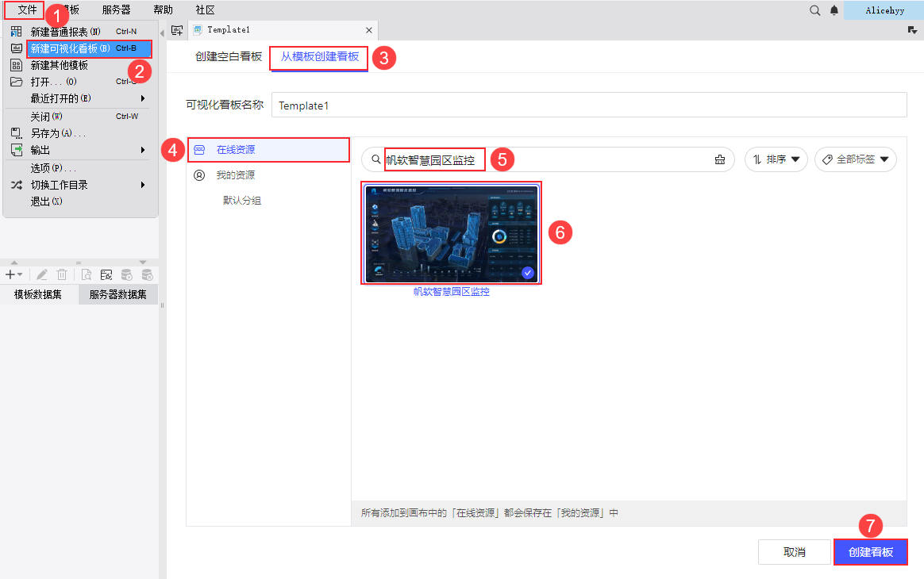
Task: Click the 新建可视化看板 dashboard icon
Action: [17, 48]
